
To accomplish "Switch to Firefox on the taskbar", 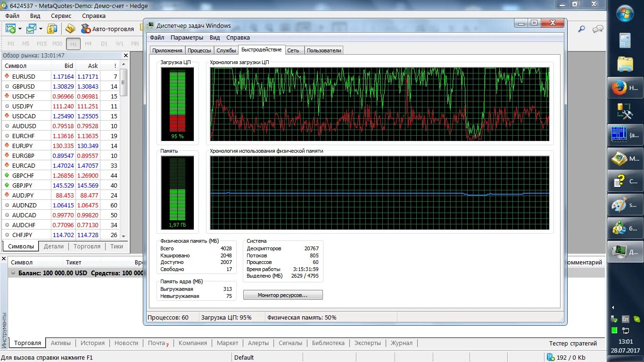I will [x=625, y=88].
